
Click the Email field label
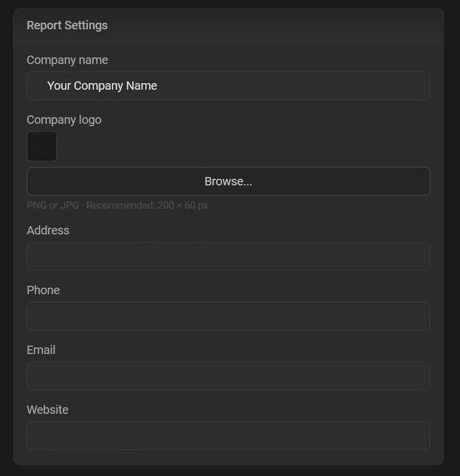click(41, 350)
